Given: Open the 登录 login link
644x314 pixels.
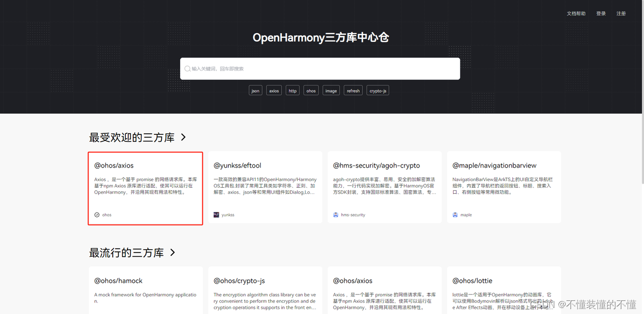Looking at the screenshot, I should tap(601, 14).
